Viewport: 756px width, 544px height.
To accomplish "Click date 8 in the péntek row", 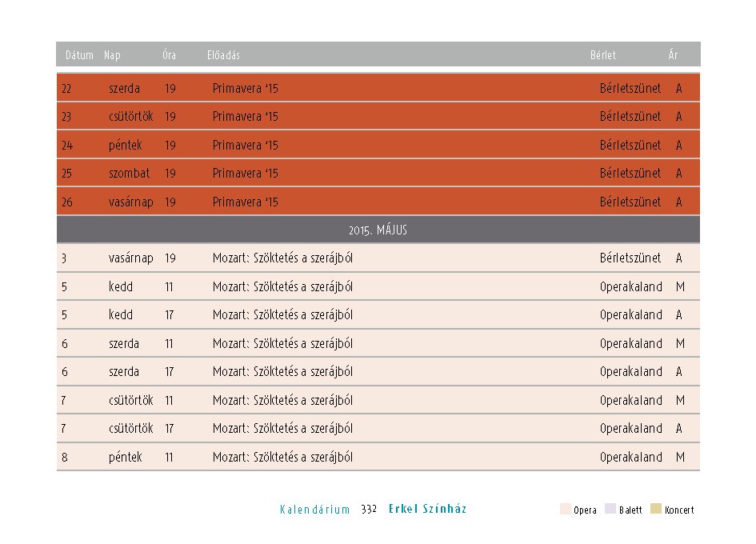I will 65,457.
